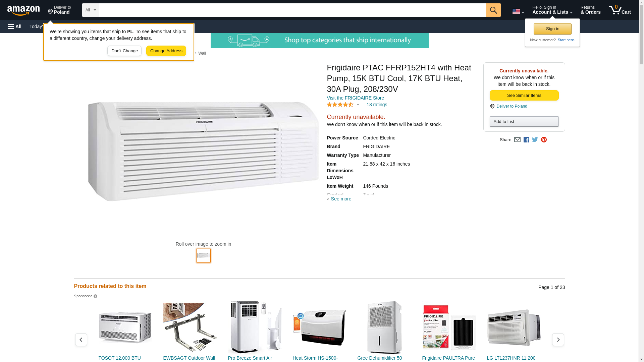Screen dimensions: 644x362
Task: Open the All hamburger menu
Action: (15, 26)
